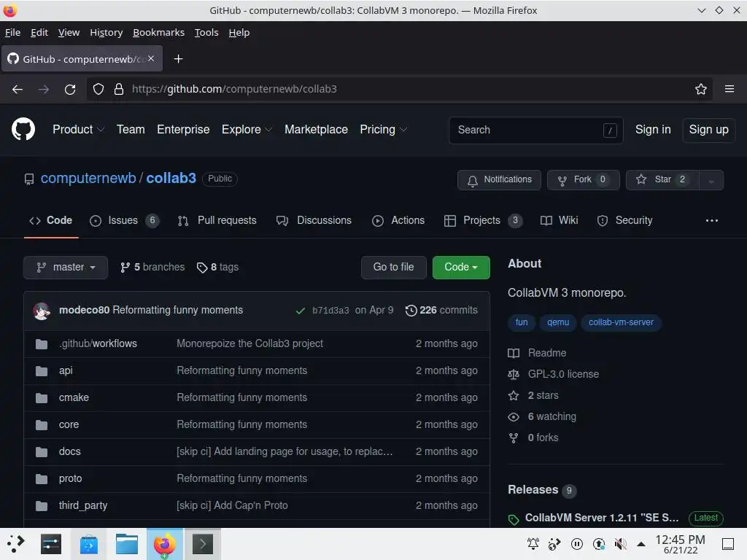The width and height of the screenshot is (747, 560).
Task: Click the folder icon beside api
Action: (x=42, y=371)
